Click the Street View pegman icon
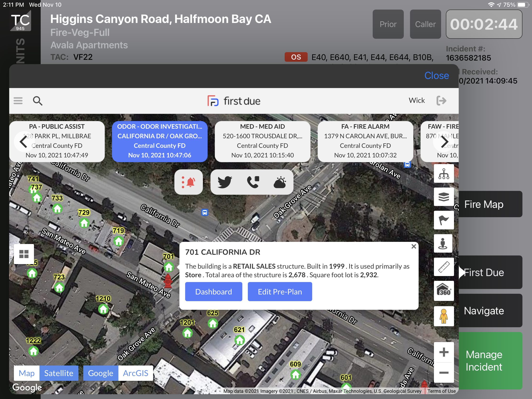 [x=443, y=316]
